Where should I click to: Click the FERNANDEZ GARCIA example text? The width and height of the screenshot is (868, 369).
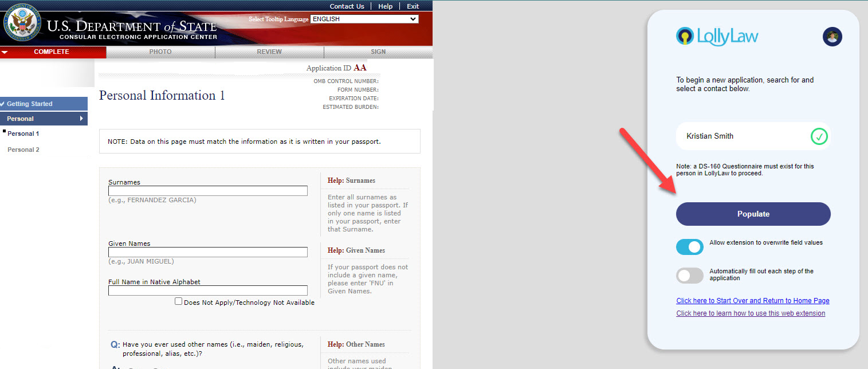[152, 200]
